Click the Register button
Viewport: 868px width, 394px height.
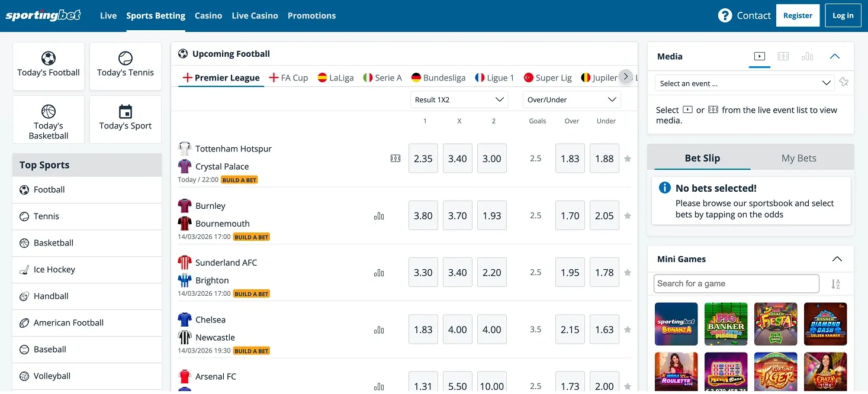798,15
